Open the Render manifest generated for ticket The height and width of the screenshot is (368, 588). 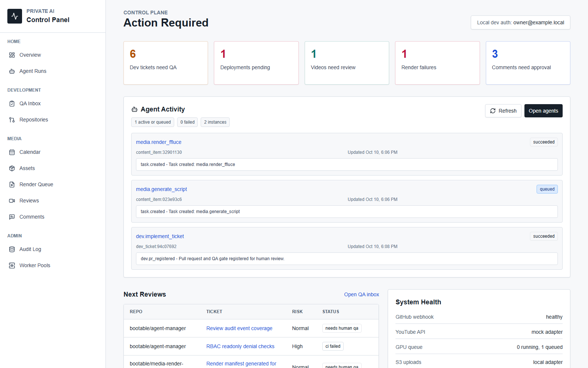pos(241,364)
